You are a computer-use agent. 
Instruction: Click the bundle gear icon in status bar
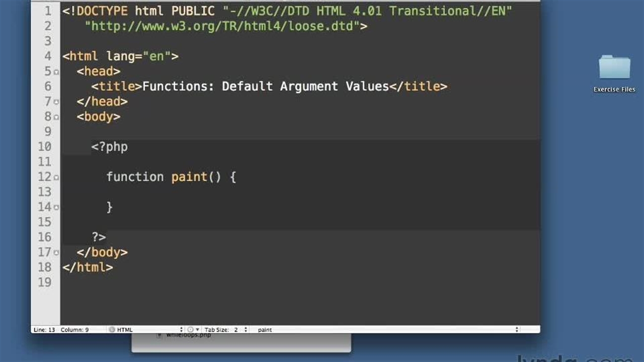point(191,330)
